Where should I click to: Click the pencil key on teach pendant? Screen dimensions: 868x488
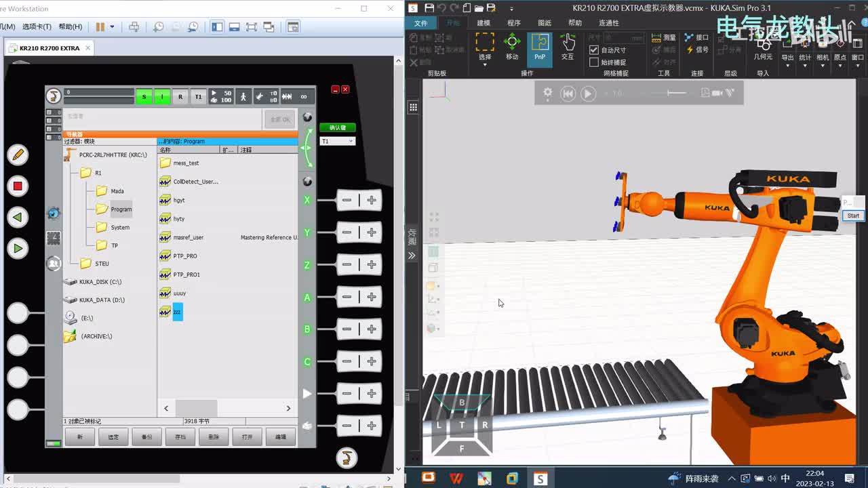point(18,155)
